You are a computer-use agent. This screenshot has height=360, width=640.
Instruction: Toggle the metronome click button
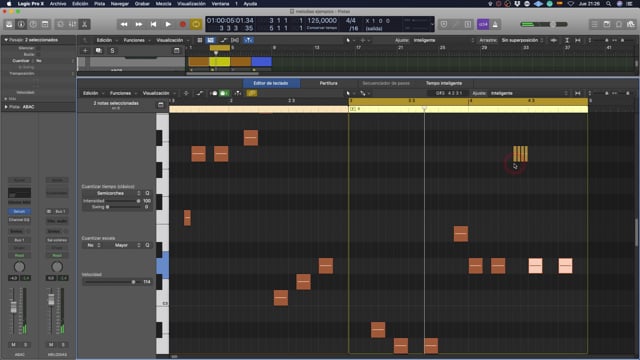(495, 24)
